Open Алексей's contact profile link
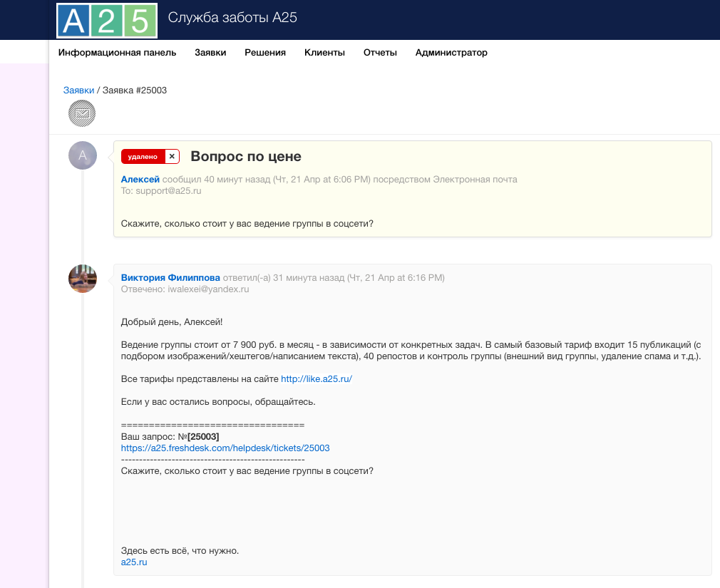Screen dimensions: 720x588 click(x=140, y=180)
